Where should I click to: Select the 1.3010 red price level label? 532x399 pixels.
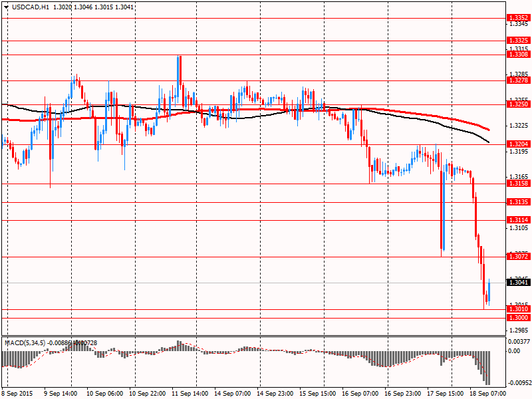(519, 309)
